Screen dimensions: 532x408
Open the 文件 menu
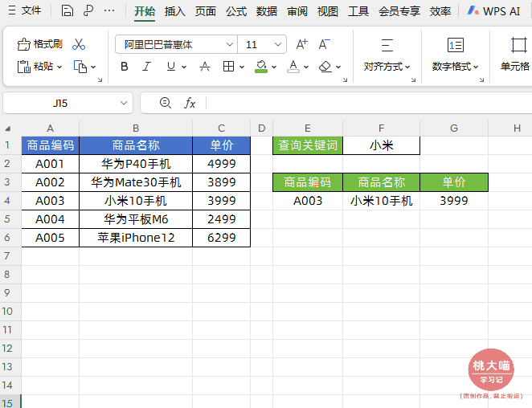coord(25,11)
